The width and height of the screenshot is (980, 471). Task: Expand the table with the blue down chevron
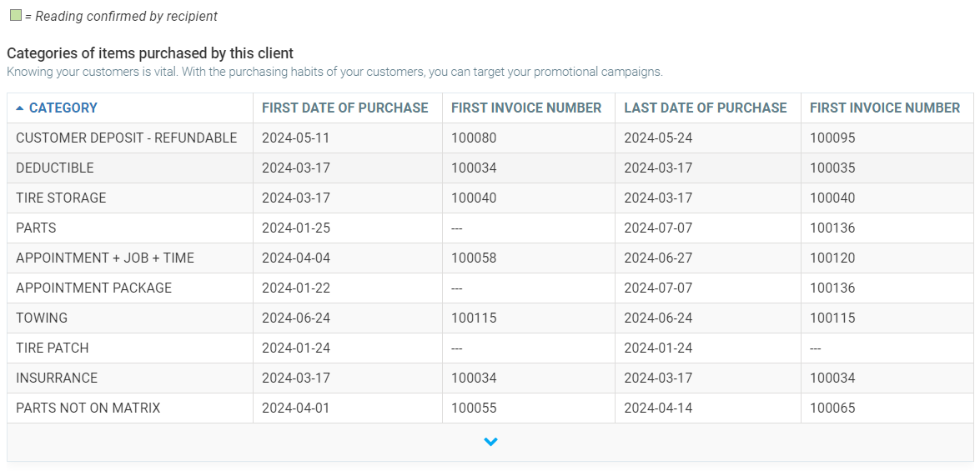pos(490,442)
